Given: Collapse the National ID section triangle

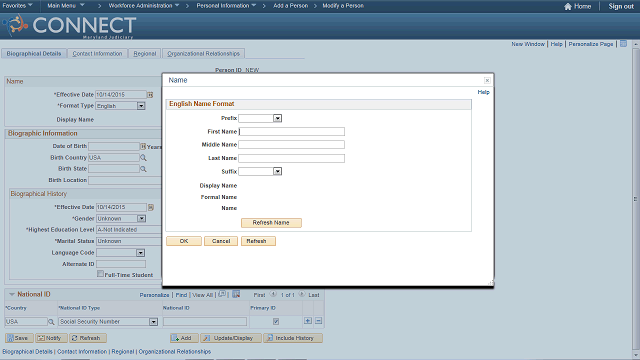Looking at the screenshot, I should [11, 294].
